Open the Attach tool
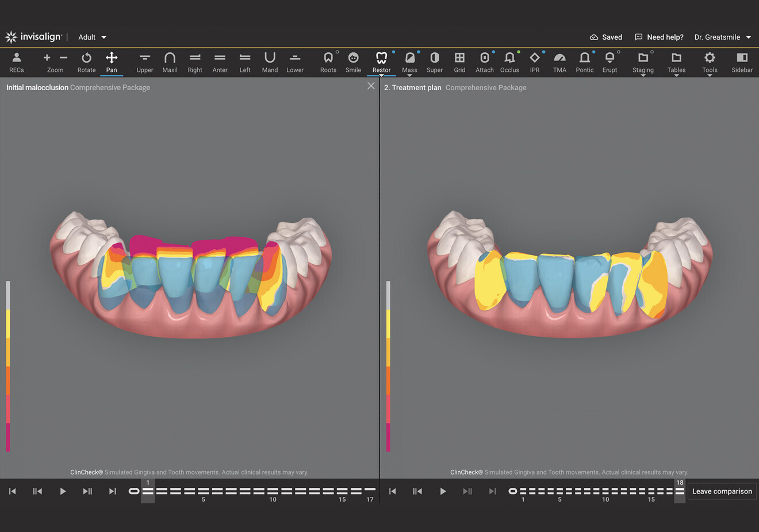This screenshot has width=759, height=532. click(484, 62)
